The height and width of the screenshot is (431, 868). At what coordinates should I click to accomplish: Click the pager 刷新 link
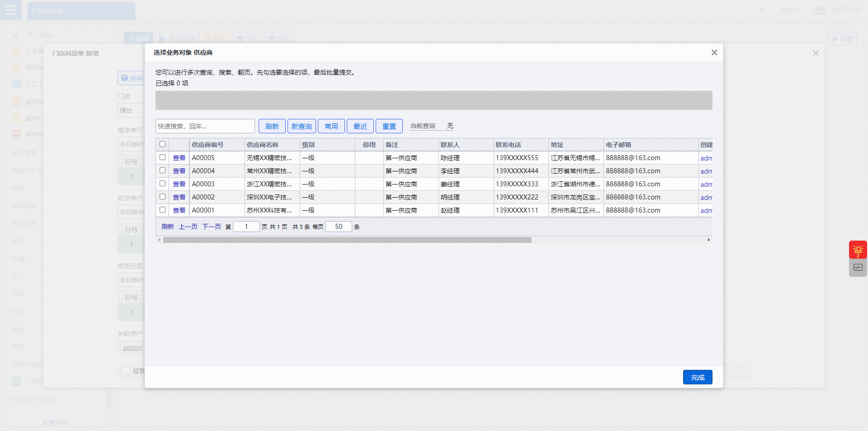pyautogui.click(x=168, y=227)
